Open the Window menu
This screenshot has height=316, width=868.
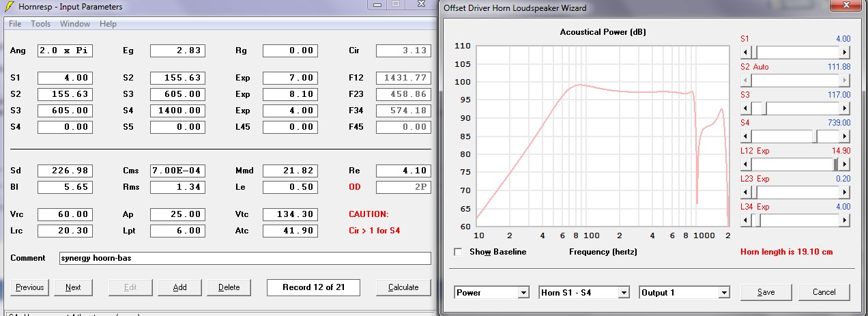click(x=75, y=24)
